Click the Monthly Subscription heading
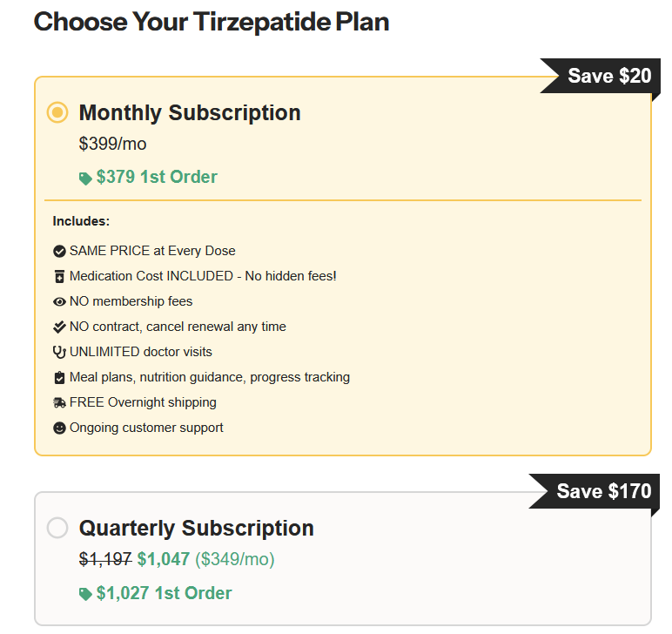672x634 pixels. [190, 112]
